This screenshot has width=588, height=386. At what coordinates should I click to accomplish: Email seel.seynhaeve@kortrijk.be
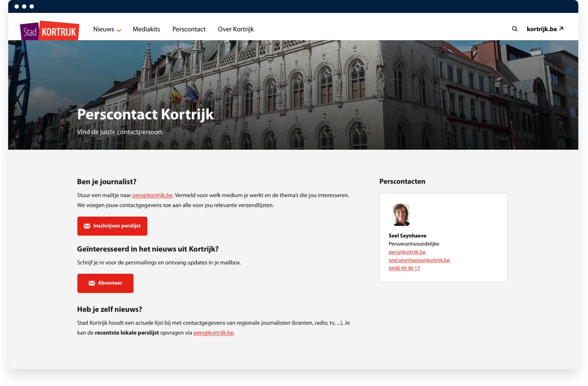(x=419, y=260)
